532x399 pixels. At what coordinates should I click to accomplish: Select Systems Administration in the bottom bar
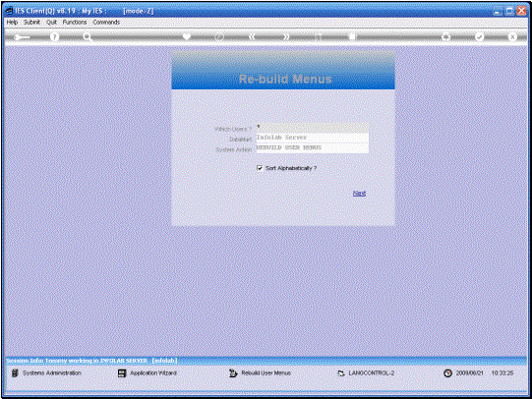[47, 372]
